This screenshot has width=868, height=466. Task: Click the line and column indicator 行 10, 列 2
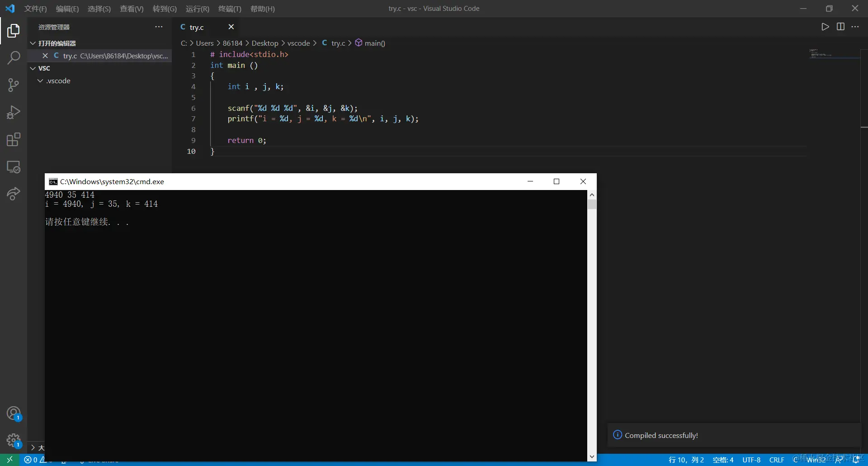point(686,460)
